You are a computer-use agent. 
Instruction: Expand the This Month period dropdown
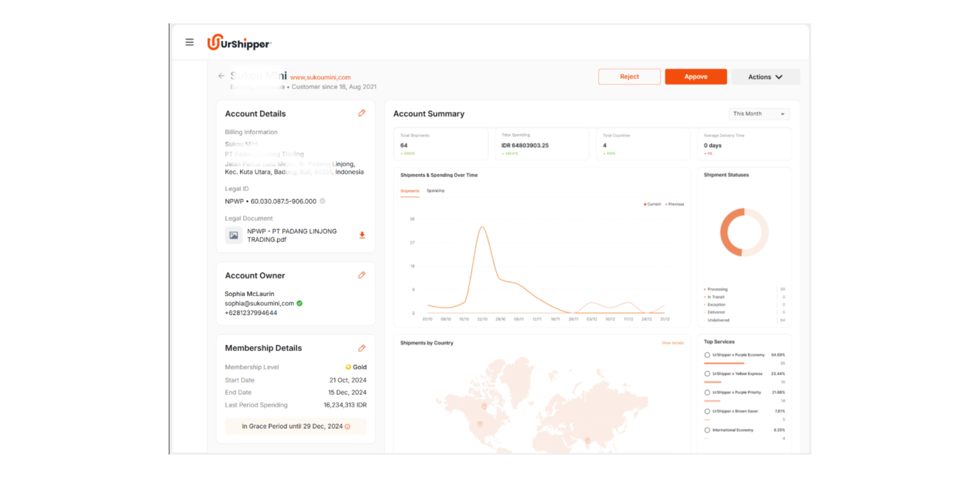tap(758, 114)
